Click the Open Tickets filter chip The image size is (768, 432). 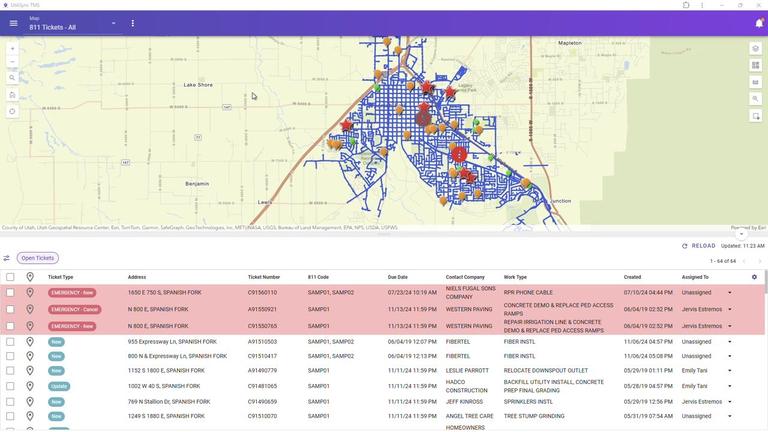click(x=38, y=258)
